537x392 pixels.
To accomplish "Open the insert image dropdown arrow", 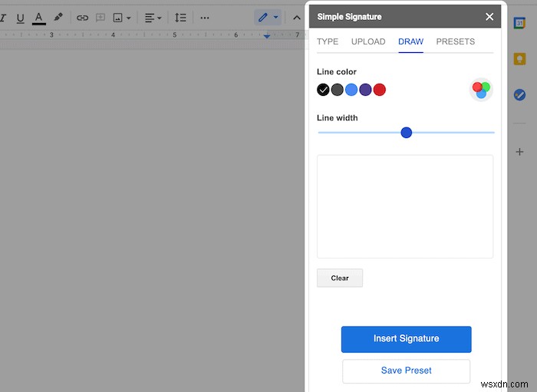I will [x=129, y=18].
